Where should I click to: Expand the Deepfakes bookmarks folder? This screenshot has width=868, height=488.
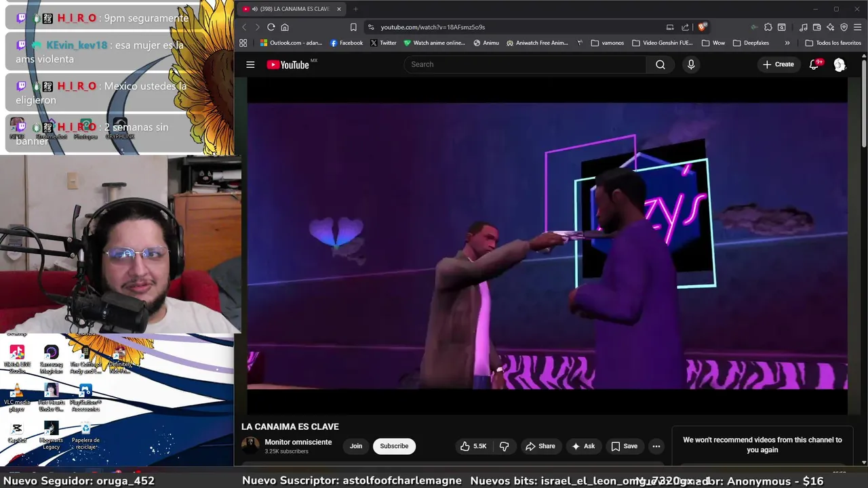click(x=751, y=43)
